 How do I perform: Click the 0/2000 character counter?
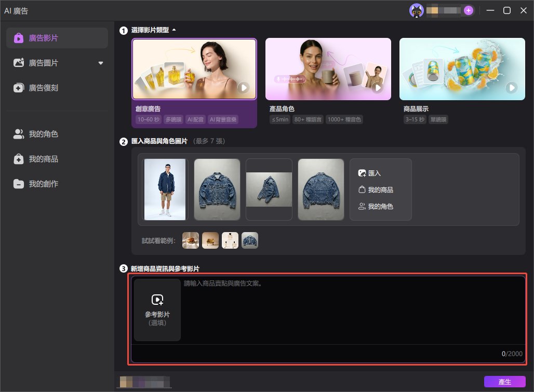[x=512, y=354]
